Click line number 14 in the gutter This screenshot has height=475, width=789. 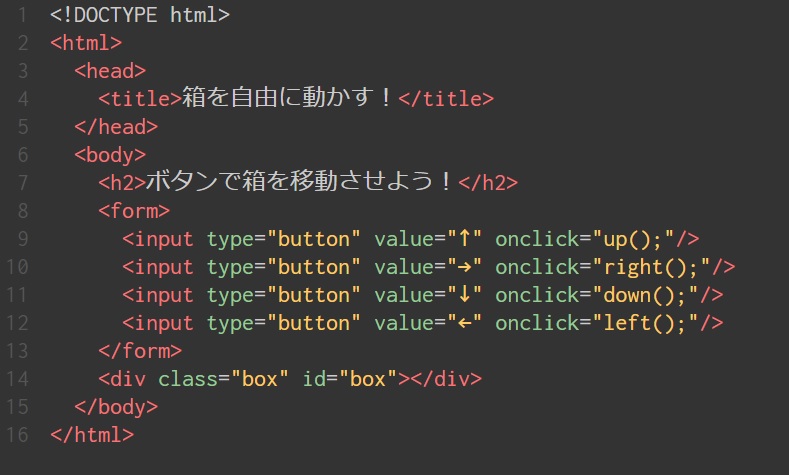pos(17,379)
